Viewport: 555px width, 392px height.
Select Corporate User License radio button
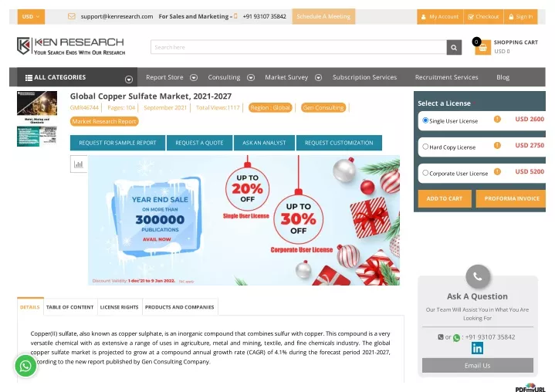pos(425,173)
